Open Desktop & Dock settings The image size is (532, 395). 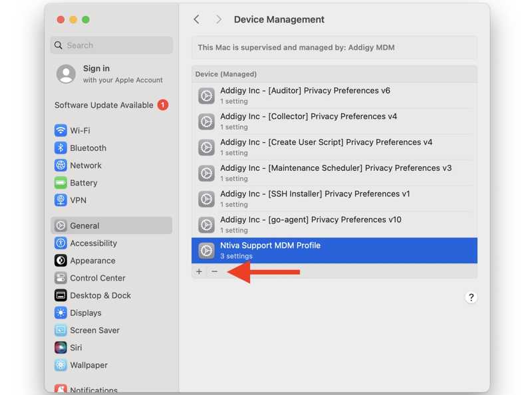click(x=111, y=295)
